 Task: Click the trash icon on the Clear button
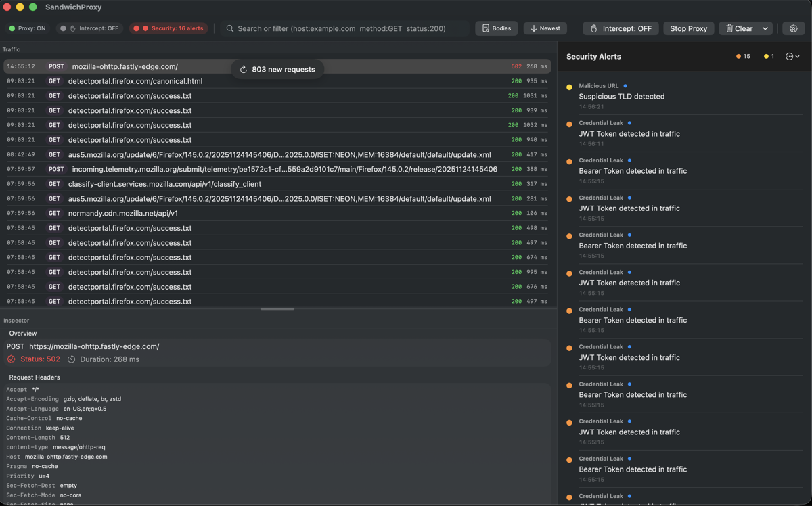point(729,28)
